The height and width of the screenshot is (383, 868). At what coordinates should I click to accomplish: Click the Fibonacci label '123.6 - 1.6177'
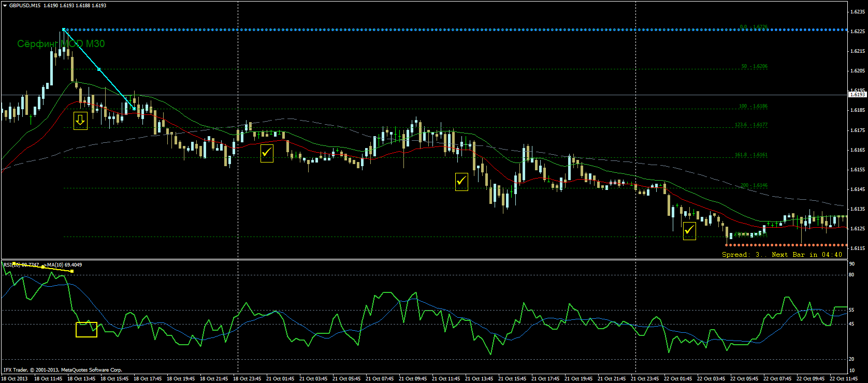point(751,125)
